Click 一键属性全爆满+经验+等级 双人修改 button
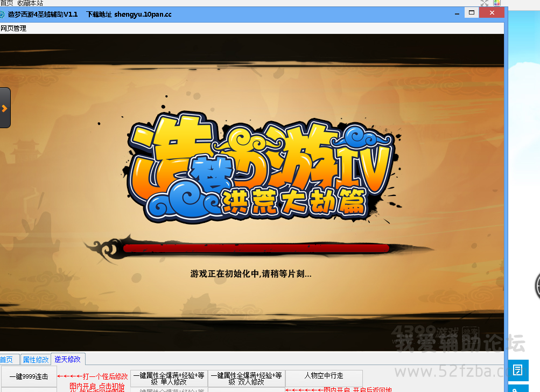This screenshot has width=540, height=392. 246,379
